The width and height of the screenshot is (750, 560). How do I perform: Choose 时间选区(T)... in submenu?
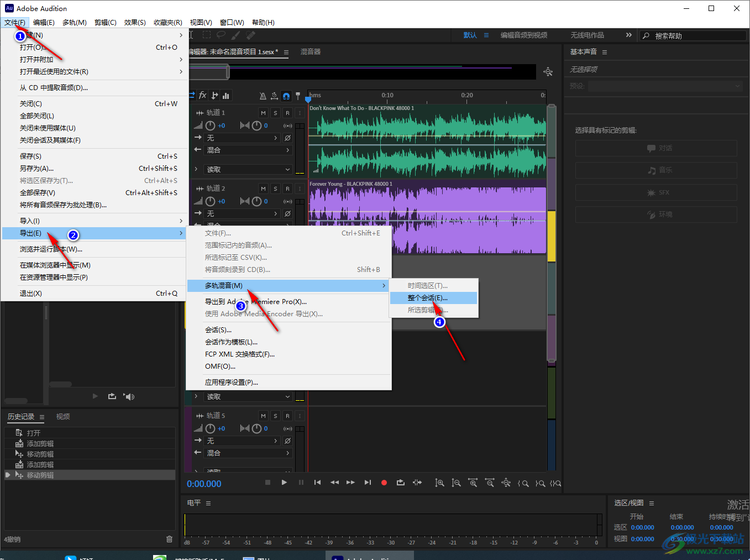(433, 286)
